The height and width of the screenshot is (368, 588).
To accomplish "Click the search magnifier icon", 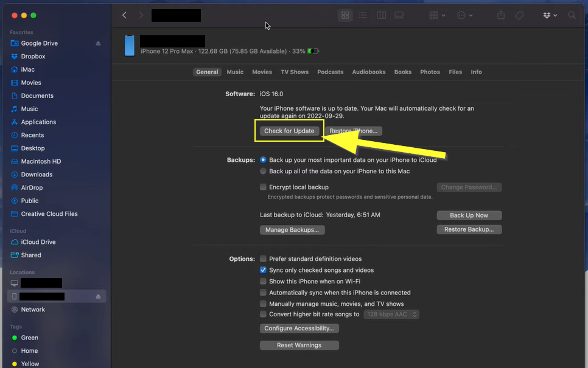I will click(572, 15).
